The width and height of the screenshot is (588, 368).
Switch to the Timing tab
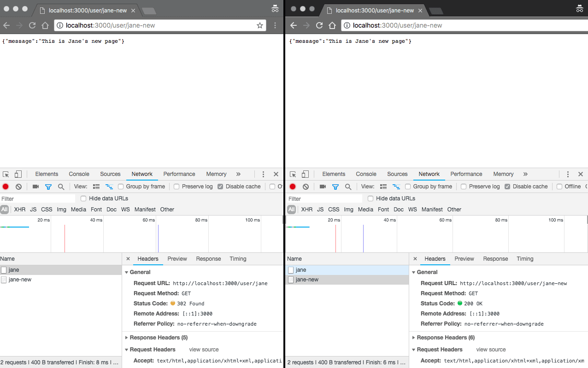238,258
